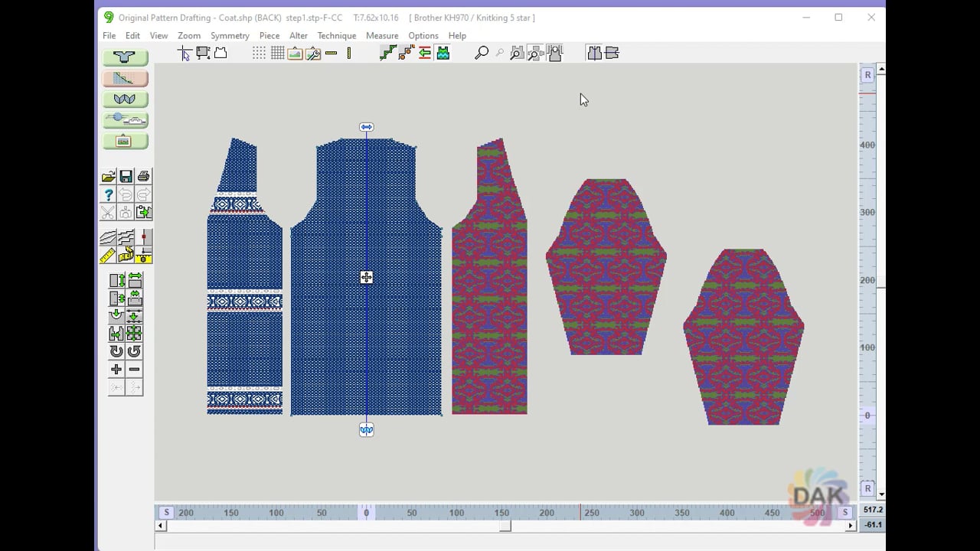Open the Technique menu

[x=336, y=36]
